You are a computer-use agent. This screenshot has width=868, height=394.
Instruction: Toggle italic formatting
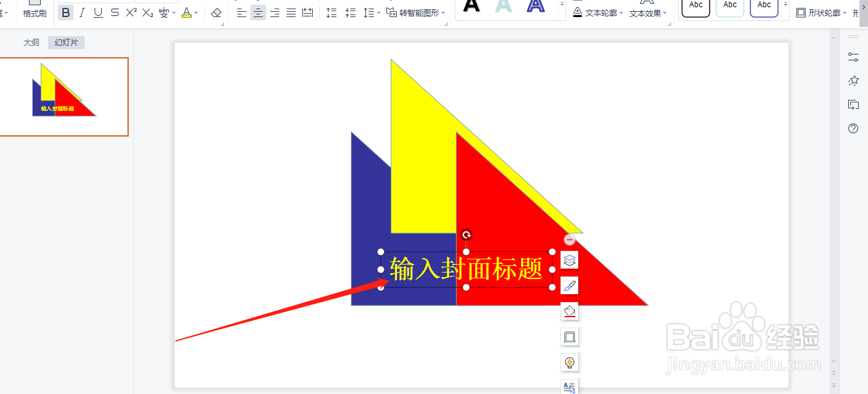[82, 12]
